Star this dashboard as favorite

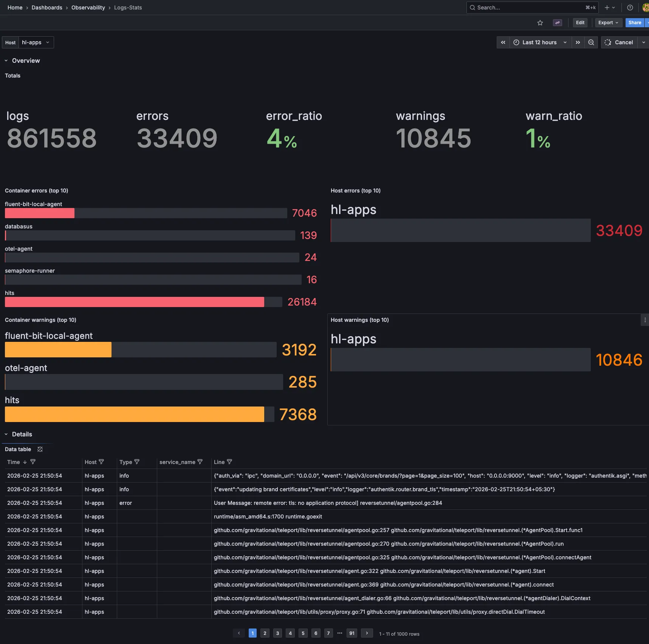pos(540,23)
